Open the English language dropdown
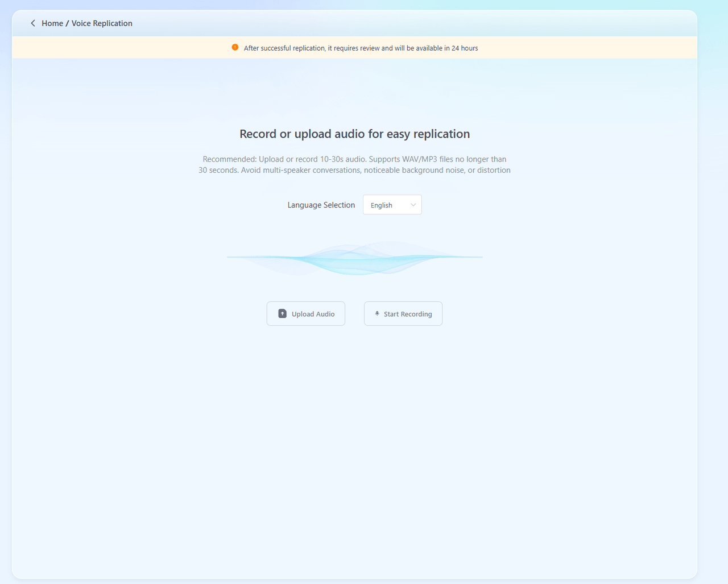 pyautogui.click(x=392, y=205)
